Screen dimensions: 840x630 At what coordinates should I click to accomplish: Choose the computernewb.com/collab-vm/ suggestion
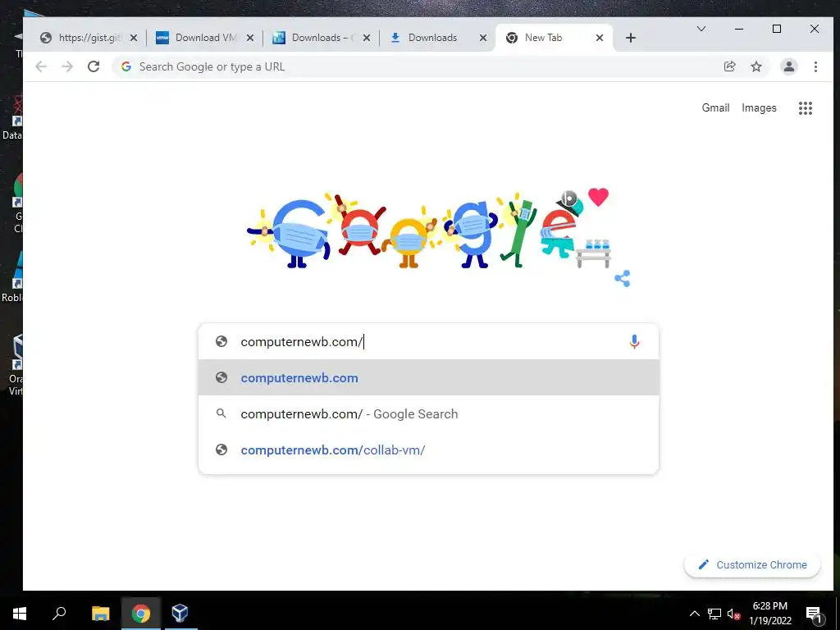click(428, 450)
